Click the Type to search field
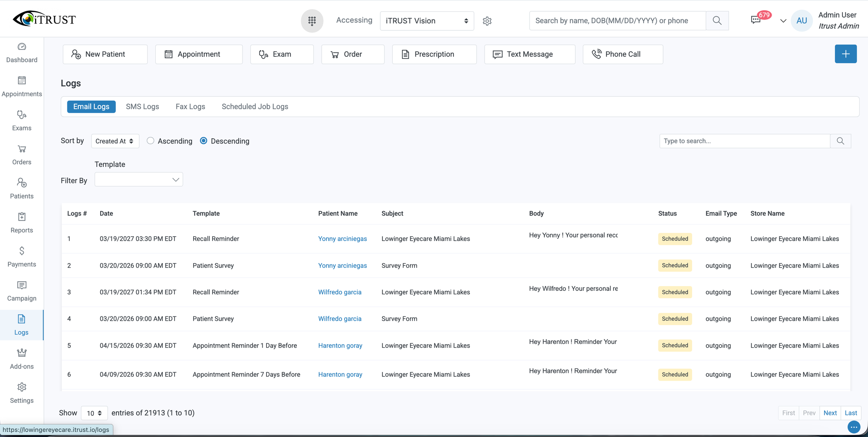Viewport: 868px width, 437px height. pos(744,141)
